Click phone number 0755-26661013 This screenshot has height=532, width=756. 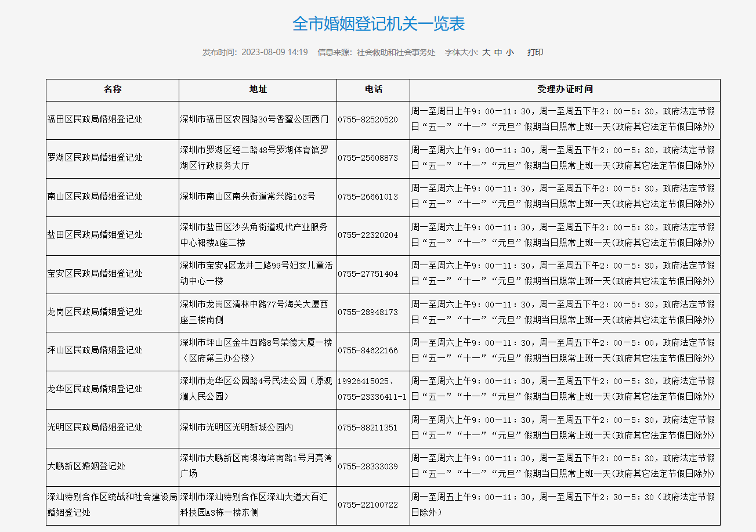[368, 197]
